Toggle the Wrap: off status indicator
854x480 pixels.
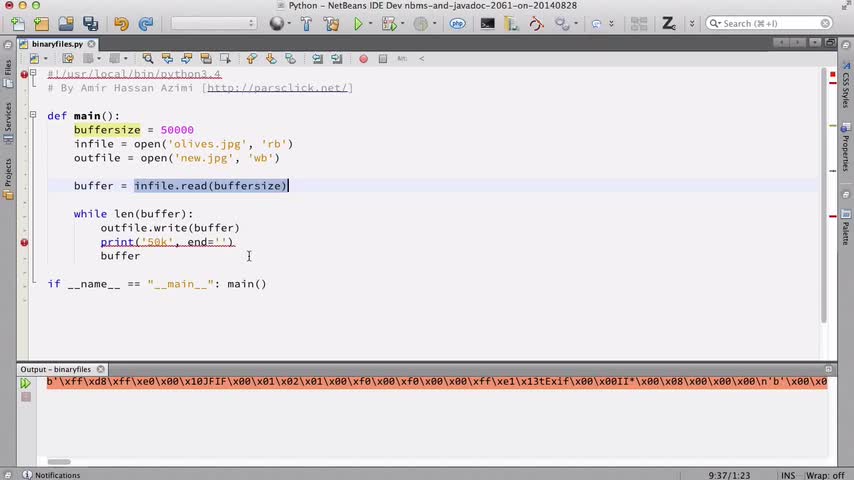[825, 475]
